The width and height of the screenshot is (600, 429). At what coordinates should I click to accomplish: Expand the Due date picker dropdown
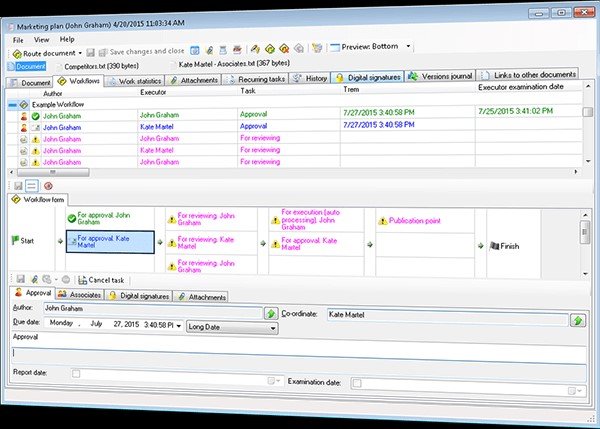[178, 326]
